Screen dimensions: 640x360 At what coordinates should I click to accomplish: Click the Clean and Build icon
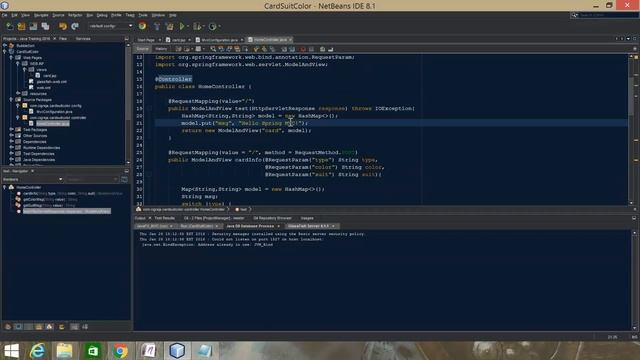point(169,27)
